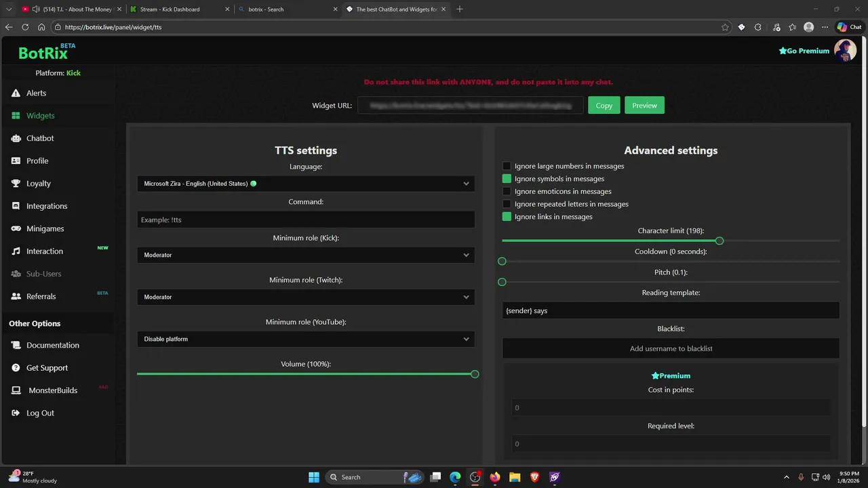
Task: Click the Cost in points field
Action: [x=671, y=407]
